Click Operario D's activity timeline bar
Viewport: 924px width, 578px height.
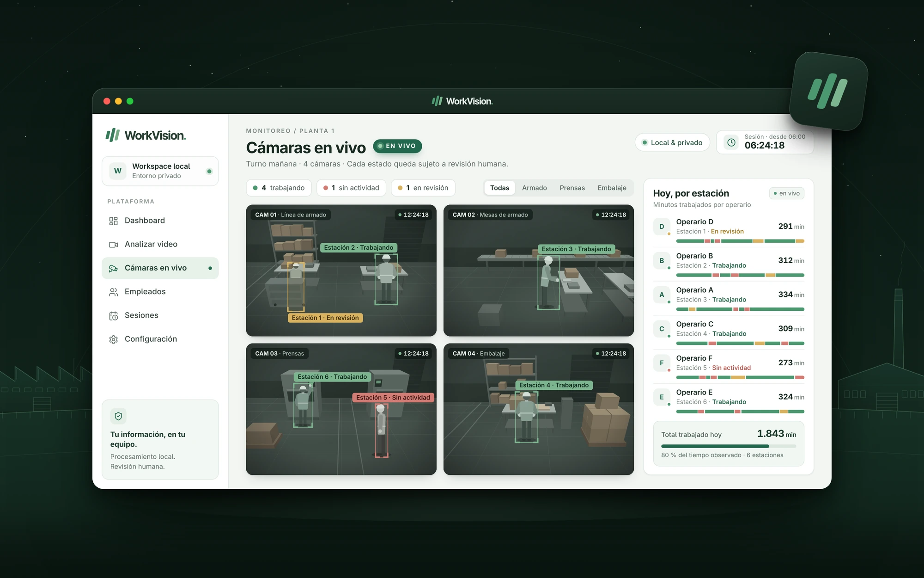coord(740,241)
